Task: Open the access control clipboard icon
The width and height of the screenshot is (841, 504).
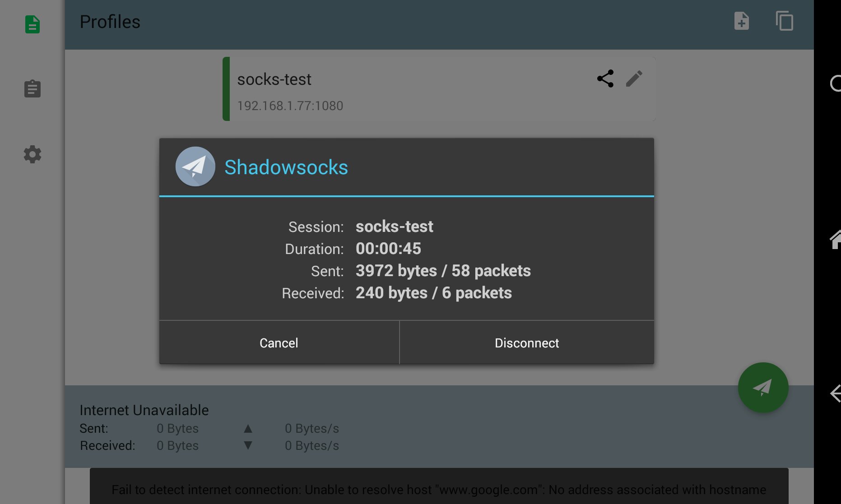Action: [x=32, y=89]
